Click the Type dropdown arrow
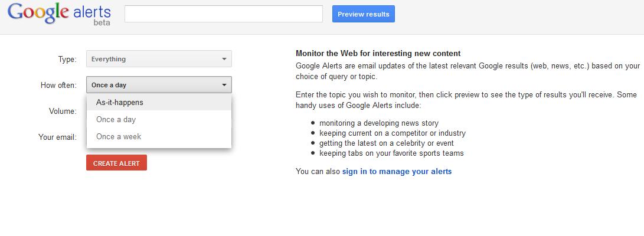This screenshot has width=644, height=236. click(224, 59)
